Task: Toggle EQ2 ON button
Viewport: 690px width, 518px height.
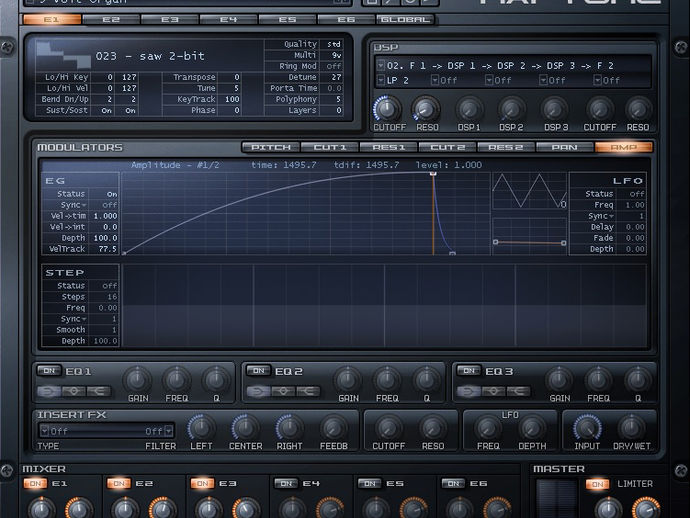Action: [258, 371]
